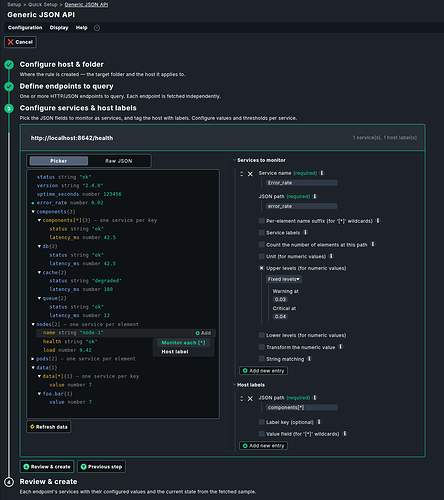Click the circular icon next to Help menu
This screenshot has width=444, height=500.
[x=97, y=28]
